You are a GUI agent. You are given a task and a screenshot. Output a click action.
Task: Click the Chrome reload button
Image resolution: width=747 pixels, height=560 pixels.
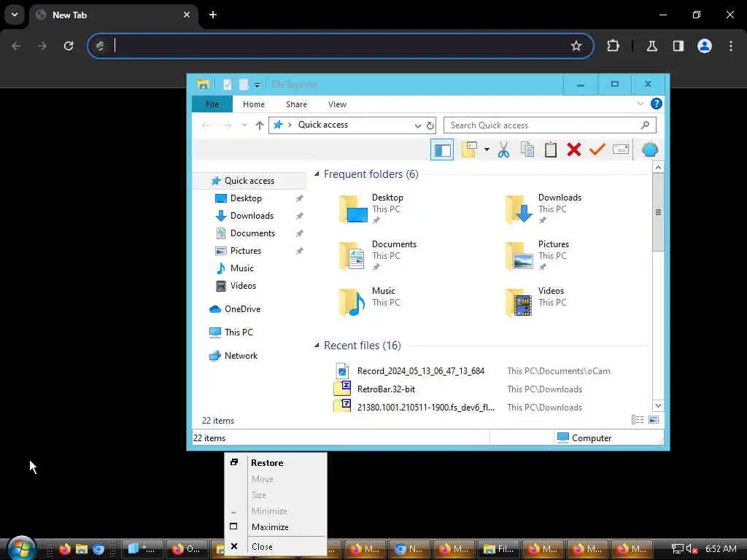click(69, 46)
